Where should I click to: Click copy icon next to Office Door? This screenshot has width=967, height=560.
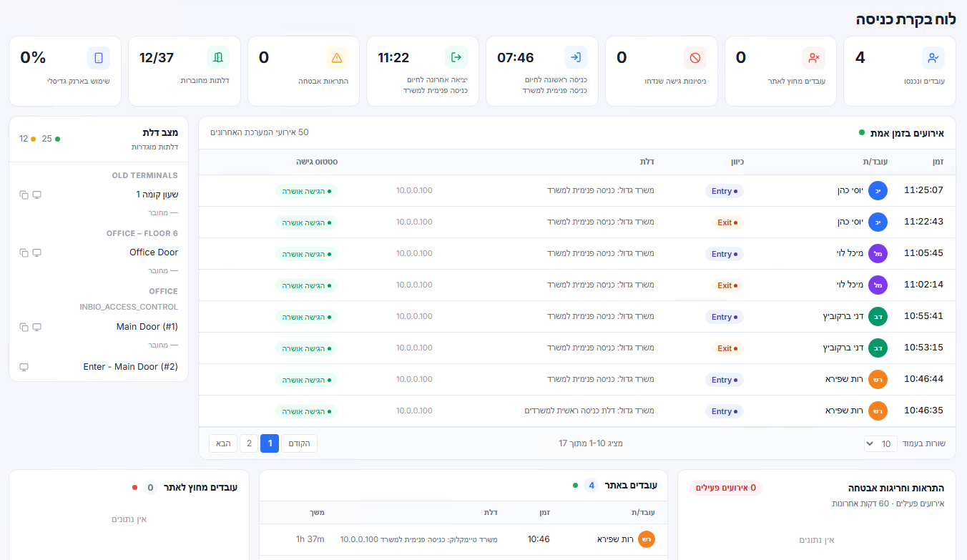24,252
